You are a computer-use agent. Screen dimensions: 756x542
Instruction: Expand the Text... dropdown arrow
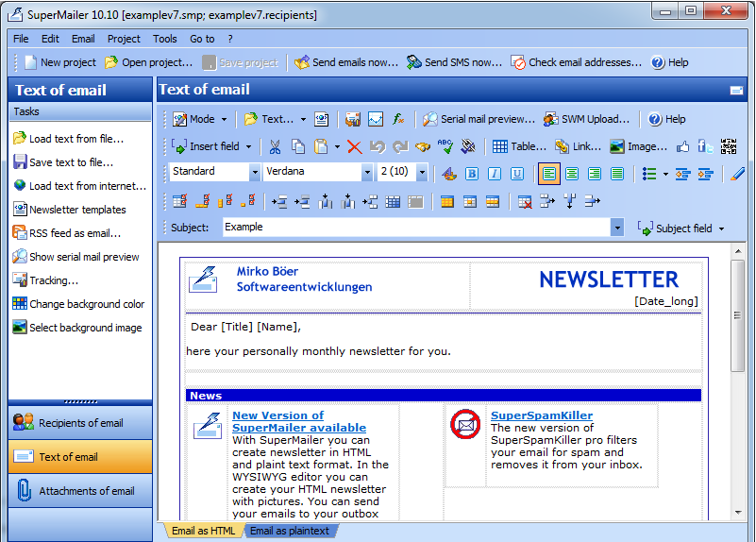click(303, 119)
